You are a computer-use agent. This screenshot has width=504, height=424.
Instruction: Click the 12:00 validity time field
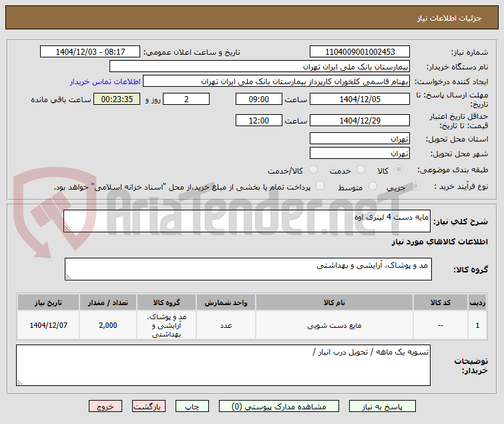259,121
